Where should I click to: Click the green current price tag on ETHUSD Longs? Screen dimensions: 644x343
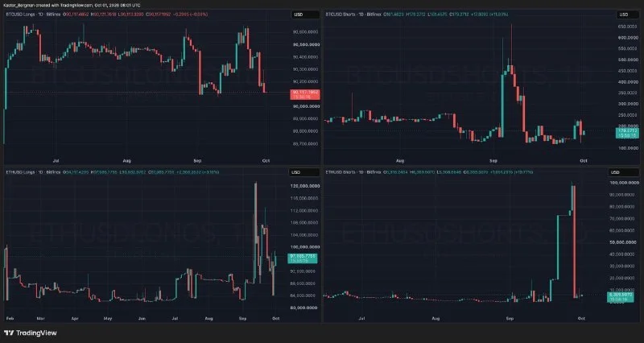[303, 258]
